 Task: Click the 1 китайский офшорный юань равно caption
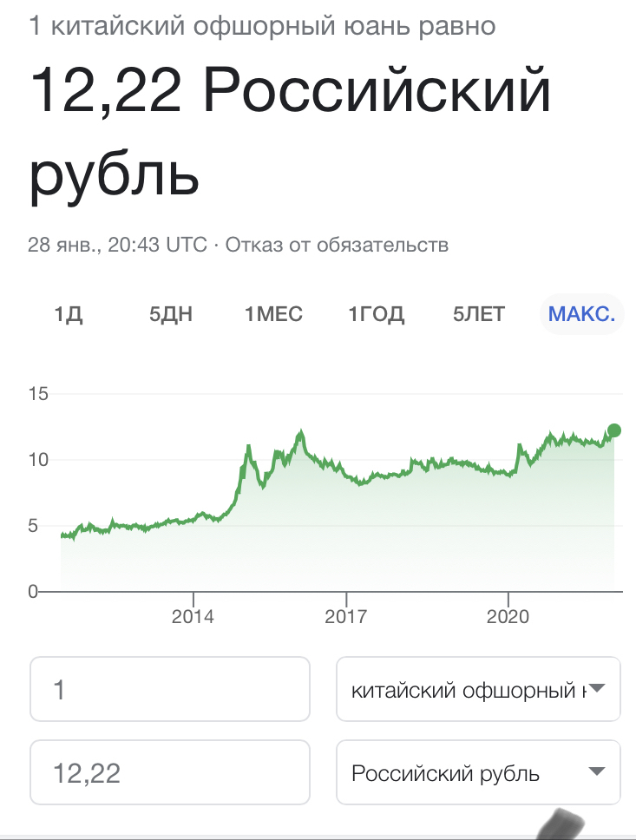click(263, 27)
